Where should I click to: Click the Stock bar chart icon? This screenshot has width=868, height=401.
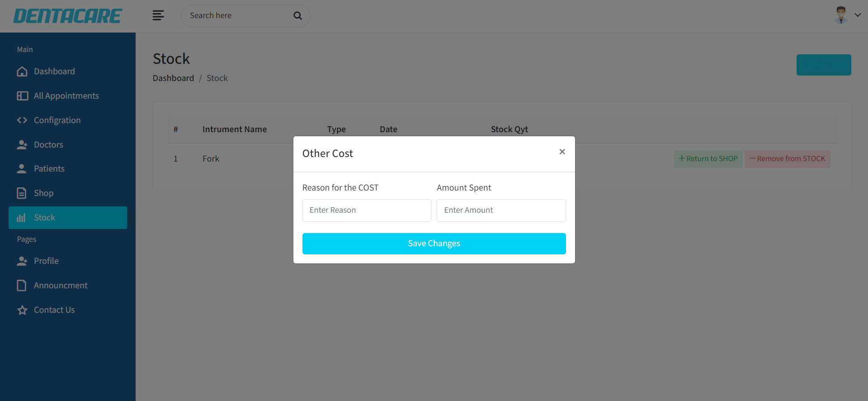(21, 218)
